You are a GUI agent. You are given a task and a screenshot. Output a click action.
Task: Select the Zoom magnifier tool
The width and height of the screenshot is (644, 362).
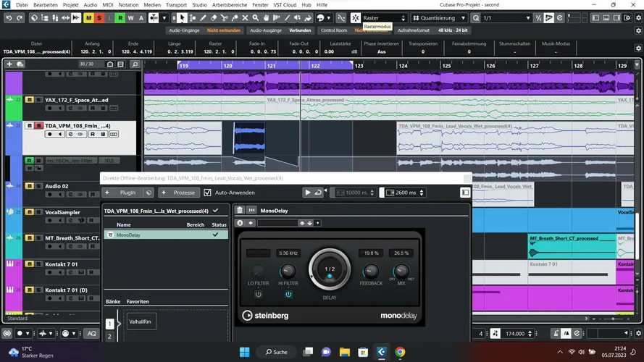[x=256, y=18]
